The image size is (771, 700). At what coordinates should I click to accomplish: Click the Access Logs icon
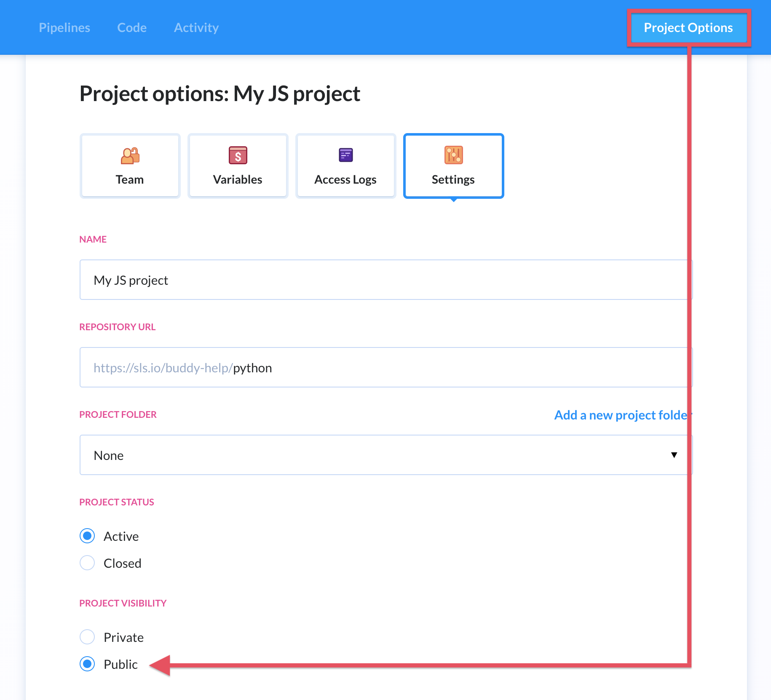coord(345,155)
